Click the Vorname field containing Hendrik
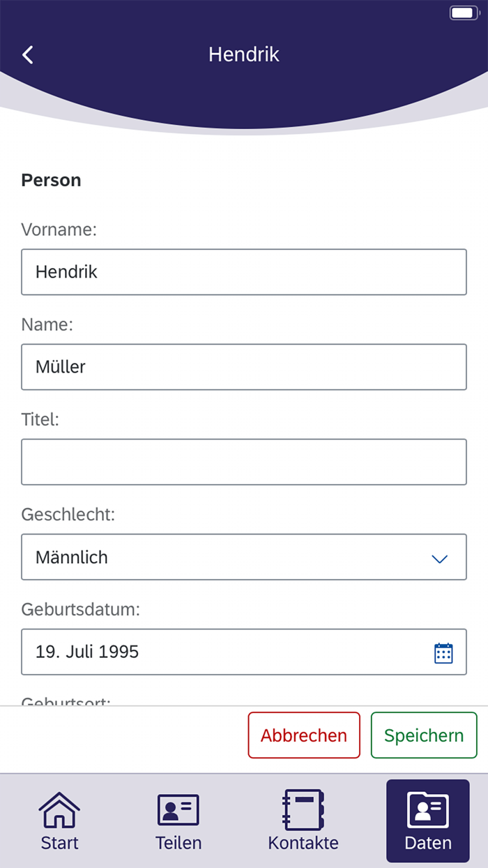The width and height of the screenshot is (488, 868). (x=244, y=272)
